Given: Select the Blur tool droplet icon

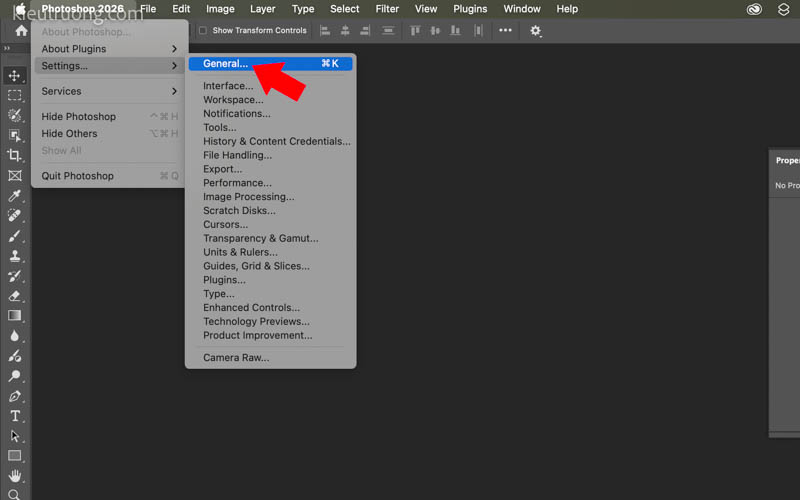Looking at the screenshot, I should point(14,336).
